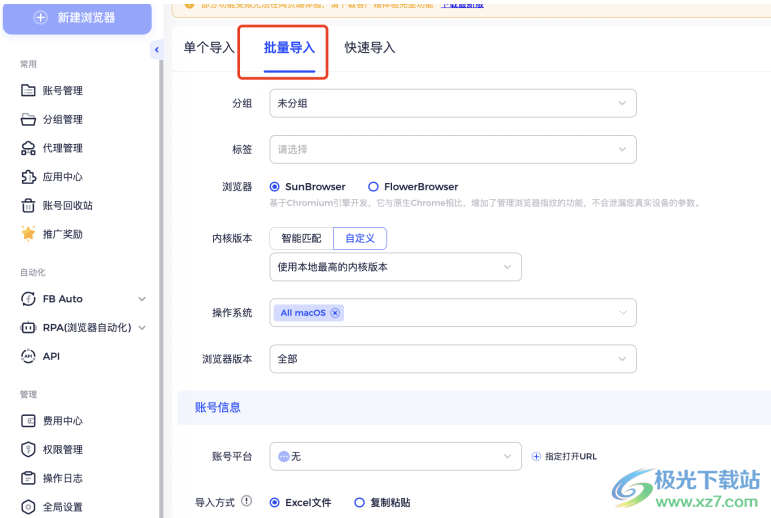Open 全局设置 gear icon
This screenshot has width=771, height=518.
click(28, 507)
